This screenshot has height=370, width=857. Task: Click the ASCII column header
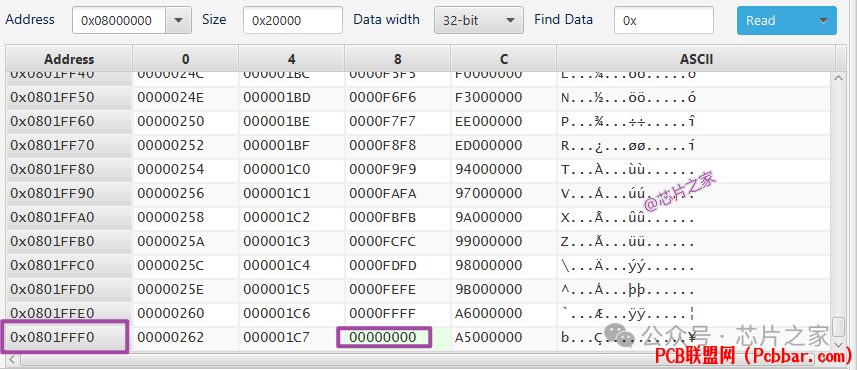click(x=696, y=59)
